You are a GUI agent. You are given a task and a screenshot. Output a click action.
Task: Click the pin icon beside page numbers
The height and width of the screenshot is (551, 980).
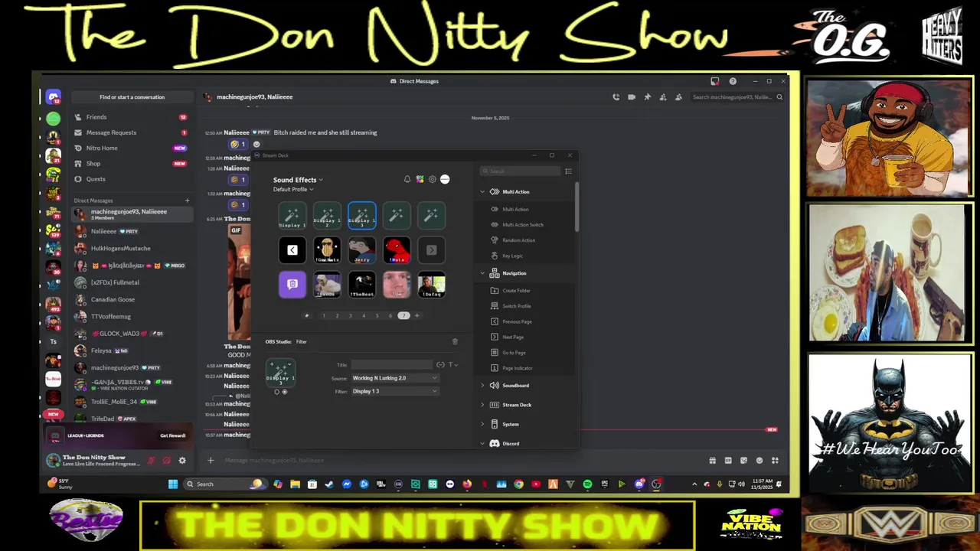(x=307, y=315)
